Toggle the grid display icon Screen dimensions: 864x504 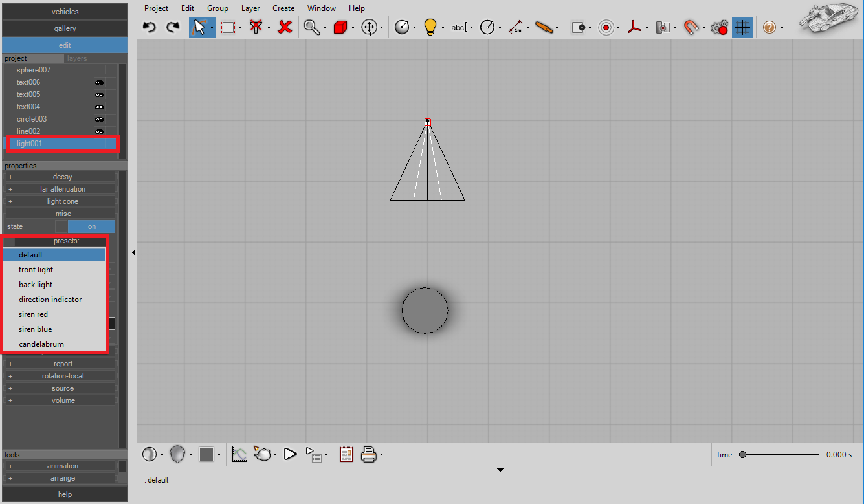tap(742, 27)
